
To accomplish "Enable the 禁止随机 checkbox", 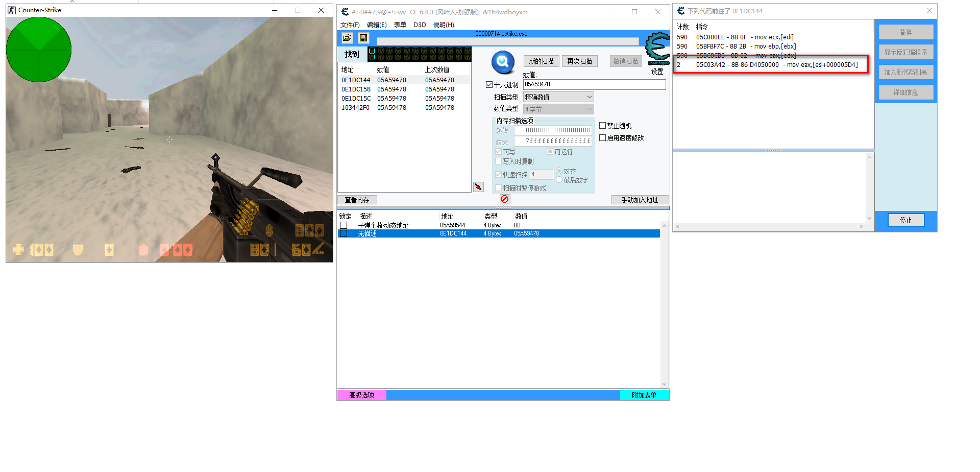I will pyautogui.click(x=603, y=126).
